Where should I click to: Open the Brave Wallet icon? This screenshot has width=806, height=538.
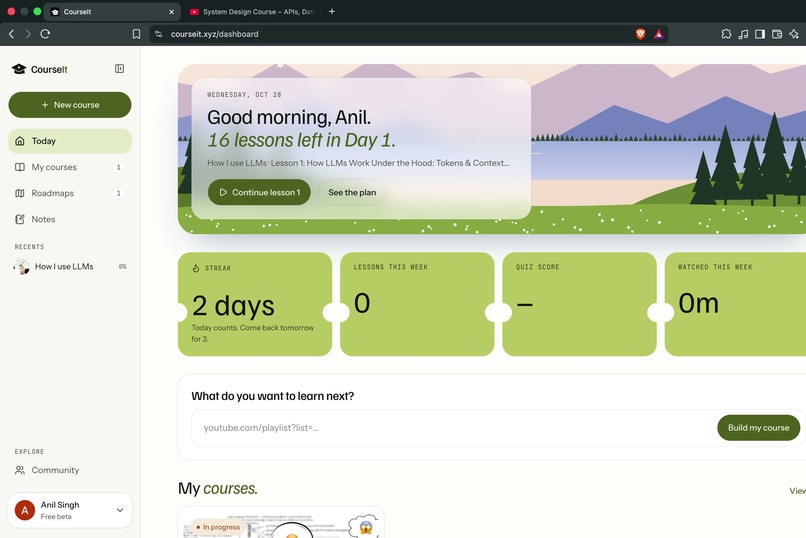777,34
